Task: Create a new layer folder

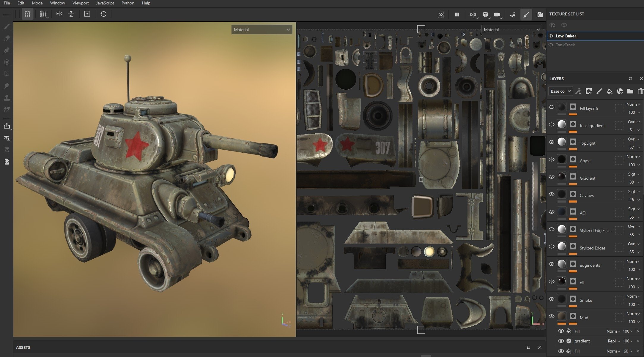Action: [630, 91]
